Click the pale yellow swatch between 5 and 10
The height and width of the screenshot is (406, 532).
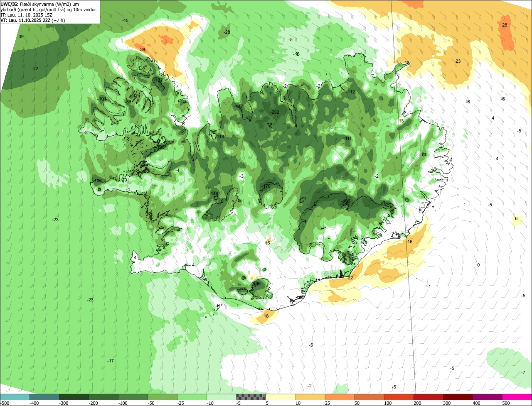(281, 397)
